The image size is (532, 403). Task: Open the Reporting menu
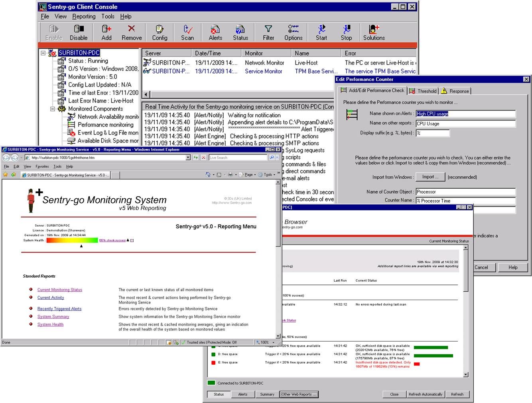(x=84, y=16)
